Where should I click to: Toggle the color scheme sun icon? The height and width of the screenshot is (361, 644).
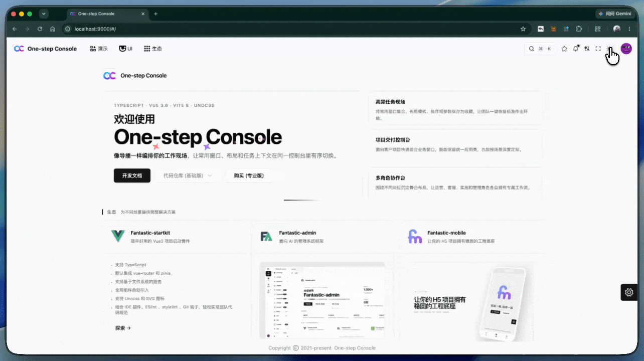[x=609, y=49]
